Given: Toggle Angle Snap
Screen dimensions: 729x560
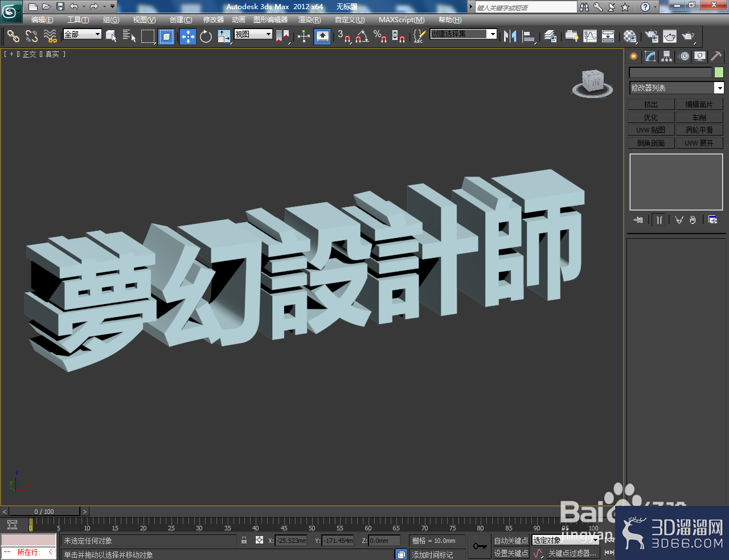Looking at the screenshot, I should [362, 36].
